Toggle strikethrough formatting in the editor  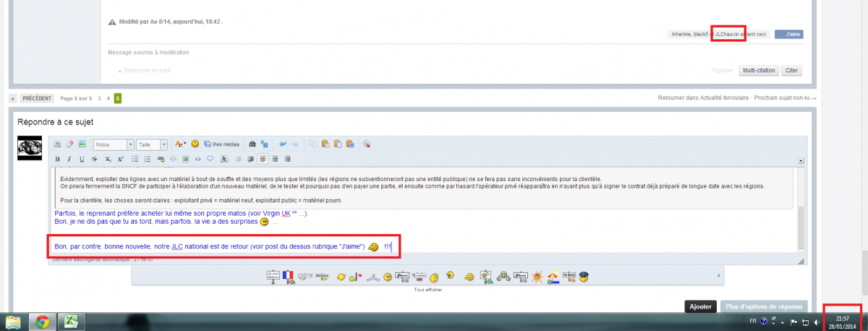click(x=95, y=159)
